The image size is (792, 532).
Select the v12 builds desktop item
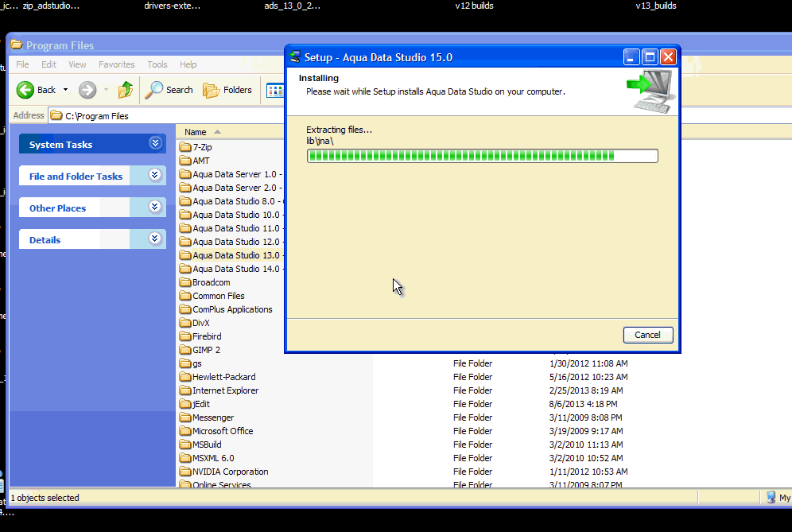tap(474, 6)
